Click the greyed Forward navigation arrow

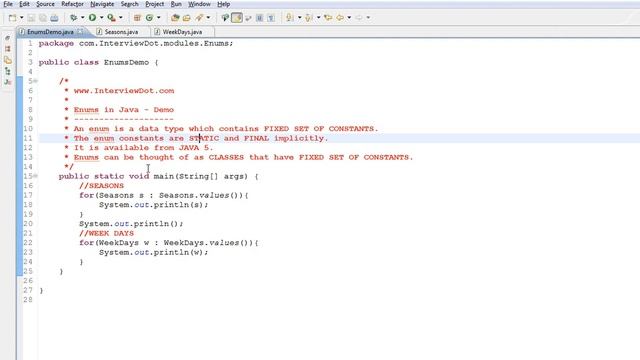359,18
